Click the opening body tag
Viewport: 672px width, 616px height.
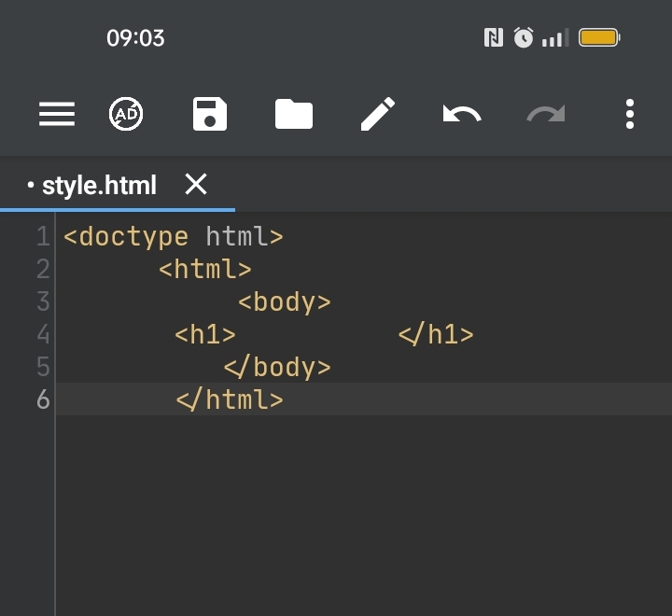[x=285, y=302]
